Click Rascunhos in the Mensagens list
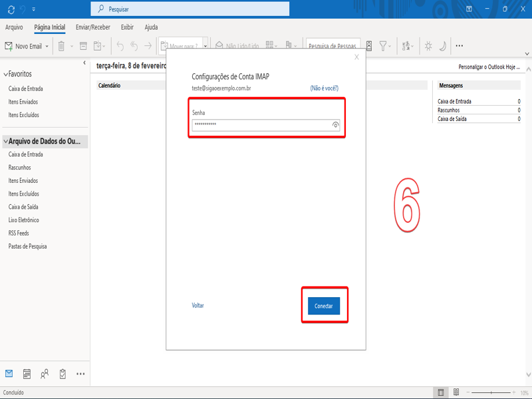This screenshot has height=399, width=532. [448, 110]
